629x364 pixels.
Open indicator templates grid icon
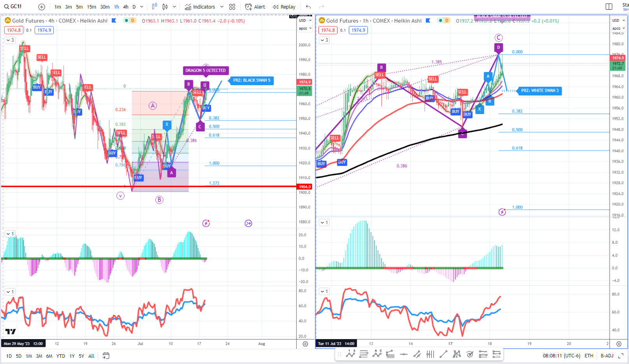click(232, 7)
